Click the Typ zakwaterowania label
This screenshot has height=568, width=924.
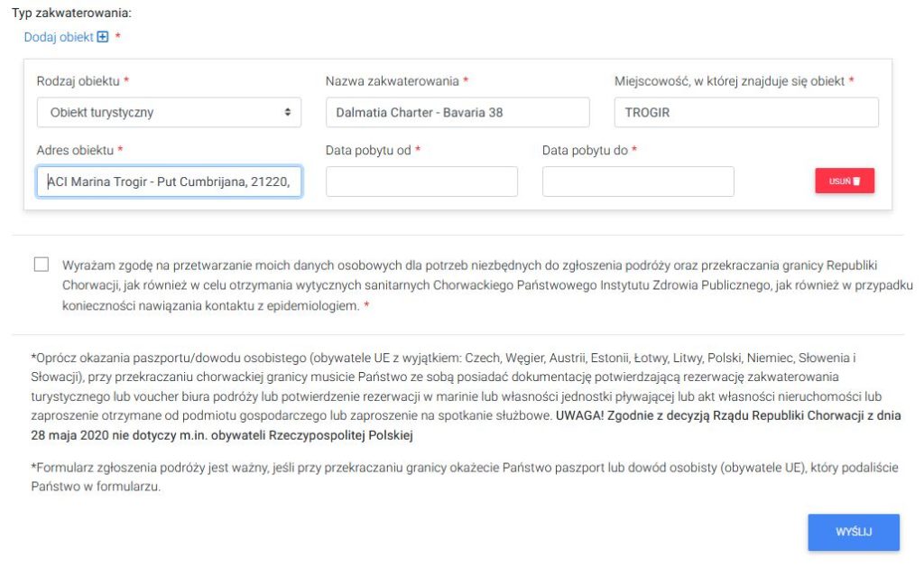72,13
